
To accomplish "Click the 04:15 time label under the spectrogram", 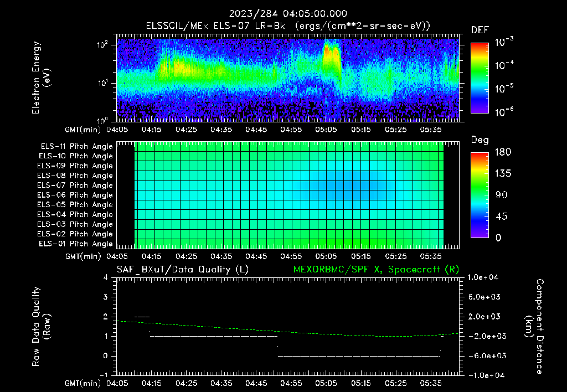I will pos(152,130).
